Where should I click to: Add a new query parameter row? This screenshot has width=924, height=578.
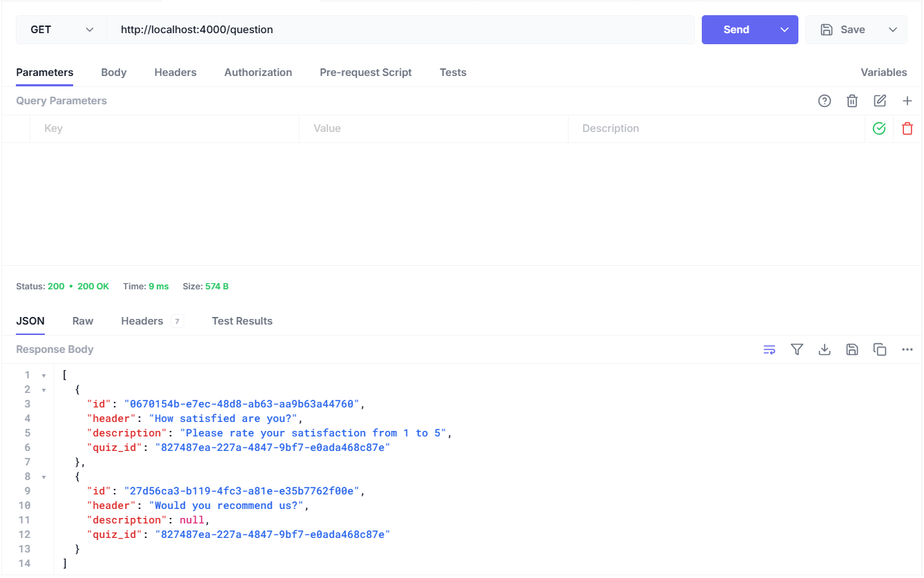[x=907, y=101]
